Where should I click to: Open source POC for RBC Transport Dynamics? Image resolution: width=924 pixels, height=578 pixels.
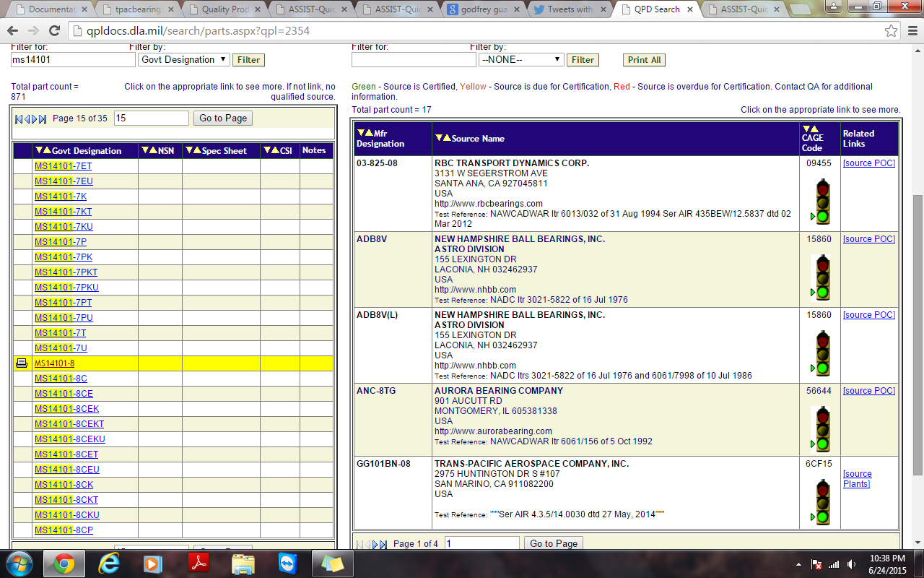pyautogui.click(x=869, y=163)
